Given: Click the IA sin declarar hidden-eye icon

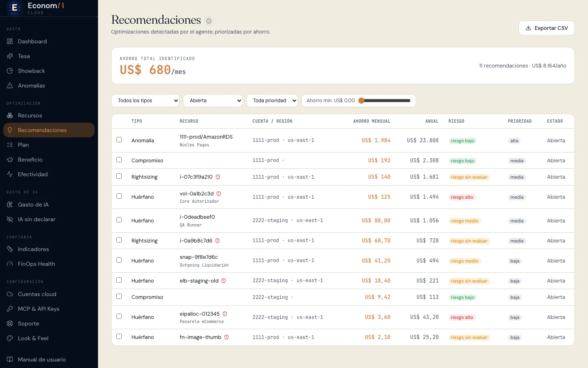Looking at the screenshot, I should tap(10, 219).
